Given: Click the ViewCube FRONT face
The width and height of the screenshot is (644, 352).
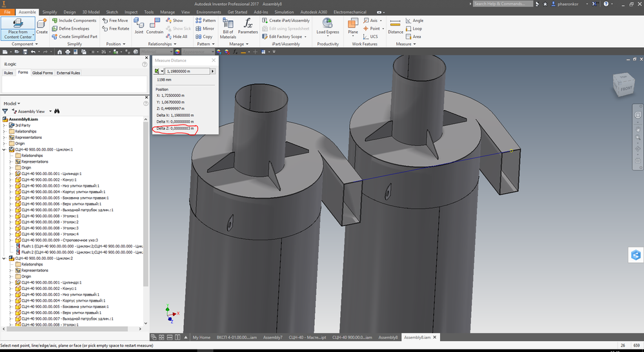Looking at the screenshot, I should pos(626,88).
